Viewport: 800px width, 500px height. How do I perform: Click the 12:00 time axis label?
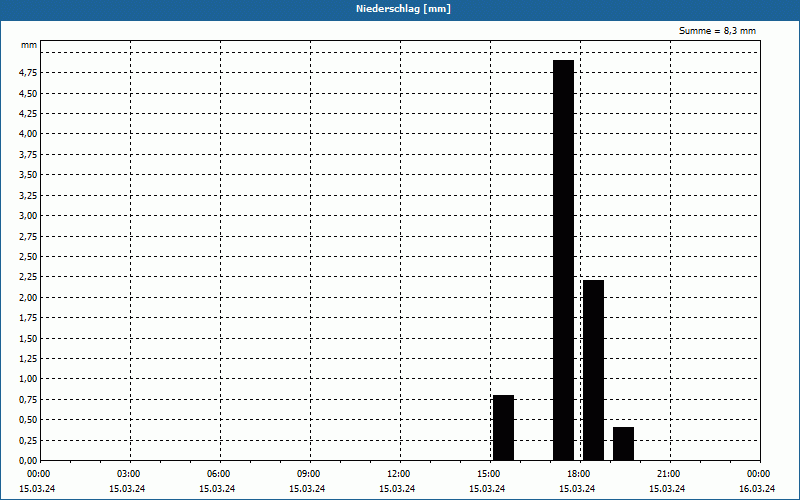[398, 474]
